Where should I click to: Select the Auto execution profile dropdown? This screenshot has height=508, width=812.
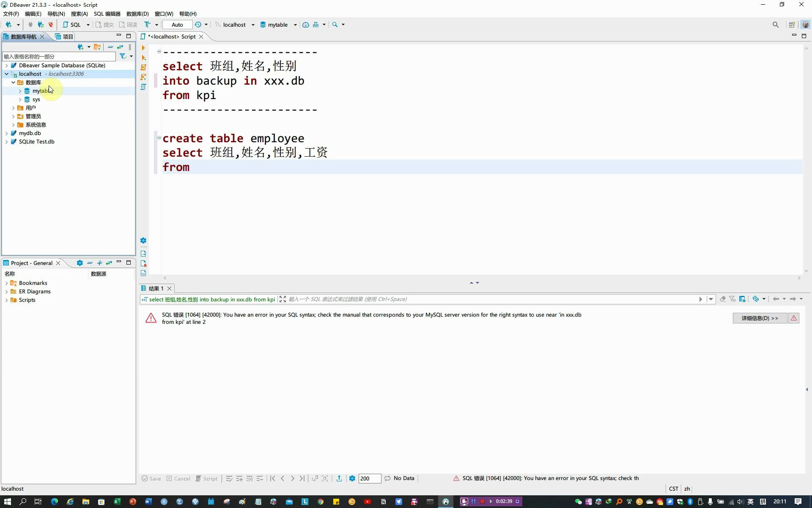click(178, 24)
